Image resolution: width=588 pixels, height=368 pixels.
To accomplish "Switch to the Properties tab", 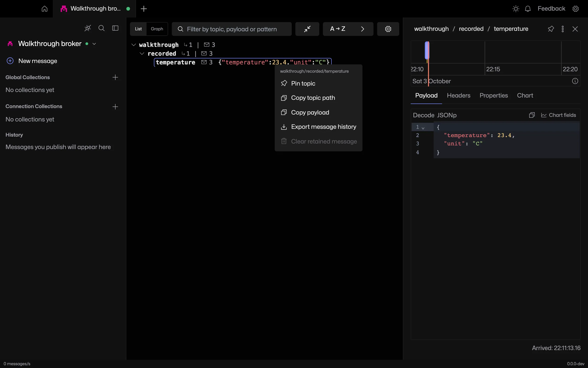I will click(493, 95).
